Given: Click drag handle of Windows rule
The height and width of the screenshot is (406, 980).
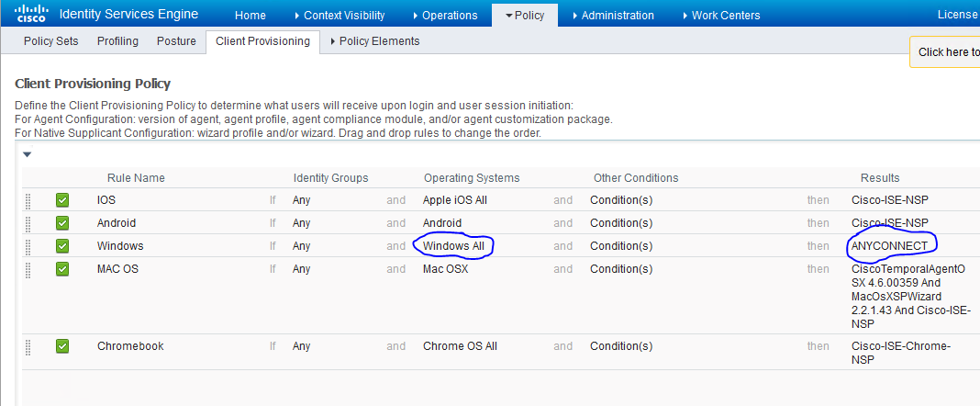Looking at the screenshot, I should tap(28, 246).
